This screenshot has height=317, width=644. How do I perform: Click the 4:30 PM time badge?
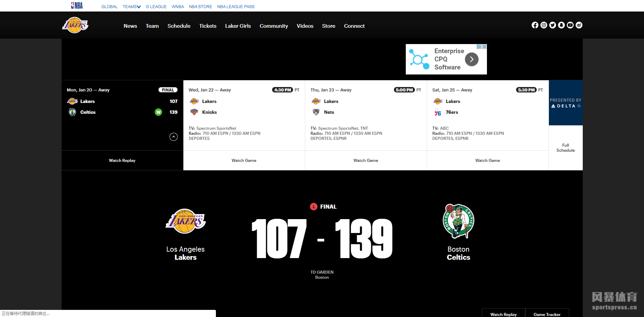(x=283, y=90)
